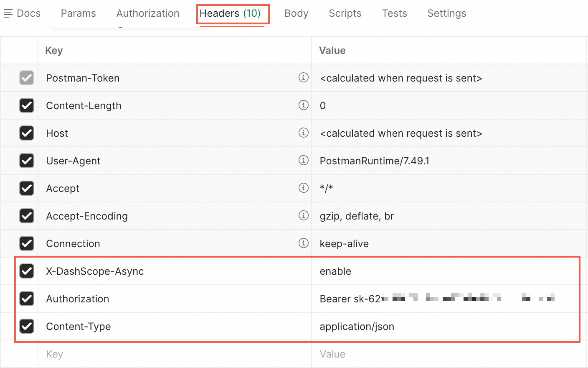Click Connection header info icon

click(x=304, y=243)
